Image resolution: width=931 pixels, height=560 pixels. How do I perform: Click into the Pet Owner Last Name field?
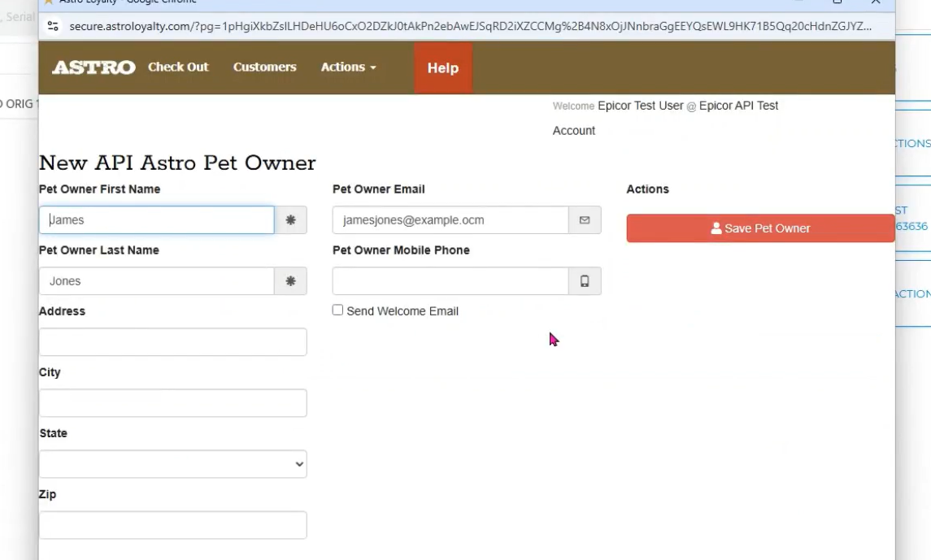[x=156, y=281]
